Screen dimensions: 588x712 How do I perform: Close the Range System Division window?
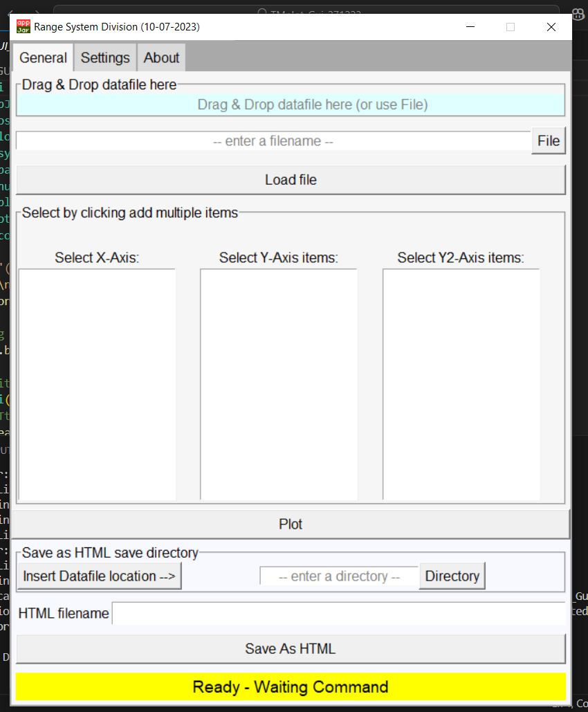tap(551, 27)
